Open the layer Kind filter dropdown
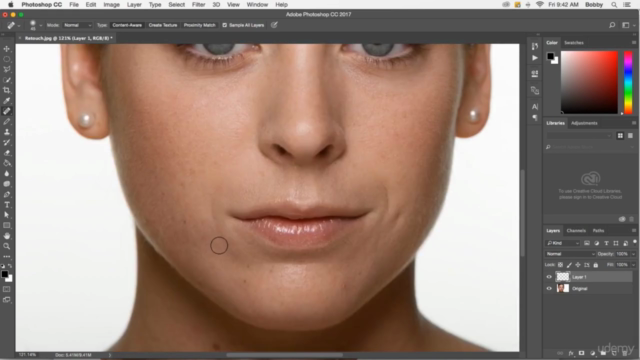640x360 pixels. (563, 243)
